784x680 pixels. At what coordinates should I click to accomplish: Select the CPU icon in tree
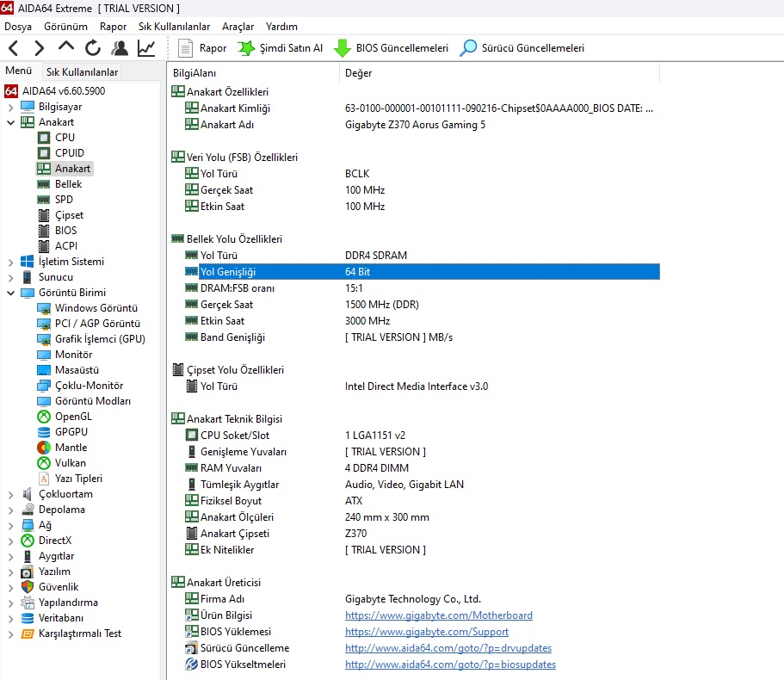tap(44, 138)
